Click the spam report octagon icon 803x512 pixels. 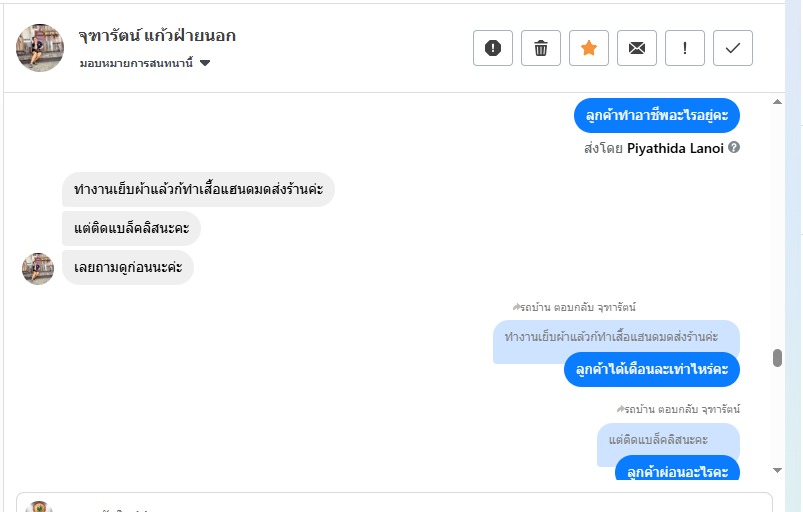[x=493, y=48]
